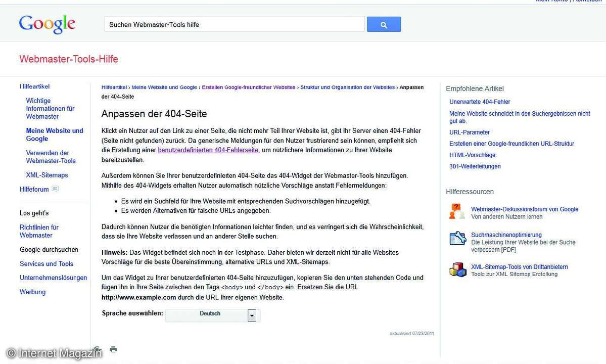The image size is (606, 364).
Task: Open XML-Sitemaps in the sidebar
Action: 47,175
